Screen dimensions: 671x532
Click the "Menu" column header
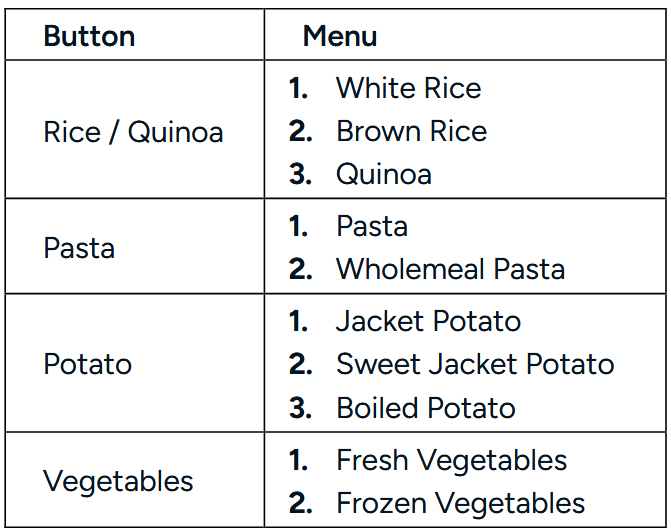pos(340,37)
